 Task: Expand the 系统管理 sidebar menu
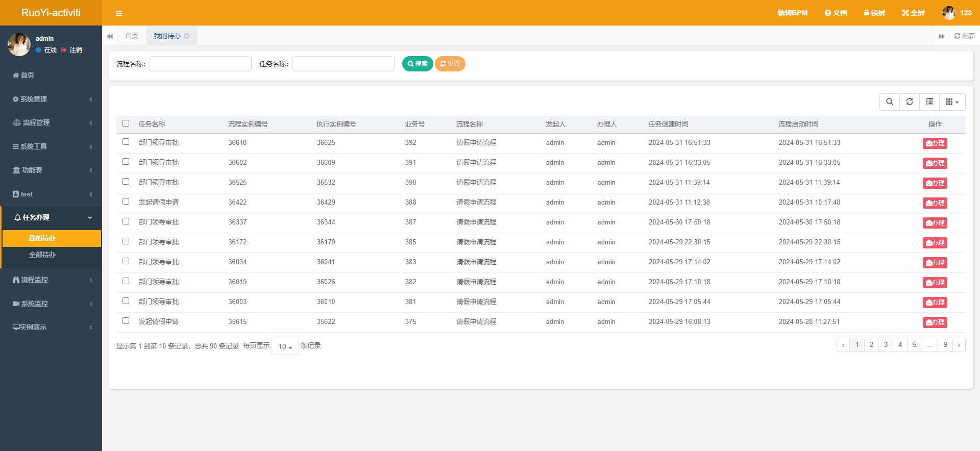[51, 99]
